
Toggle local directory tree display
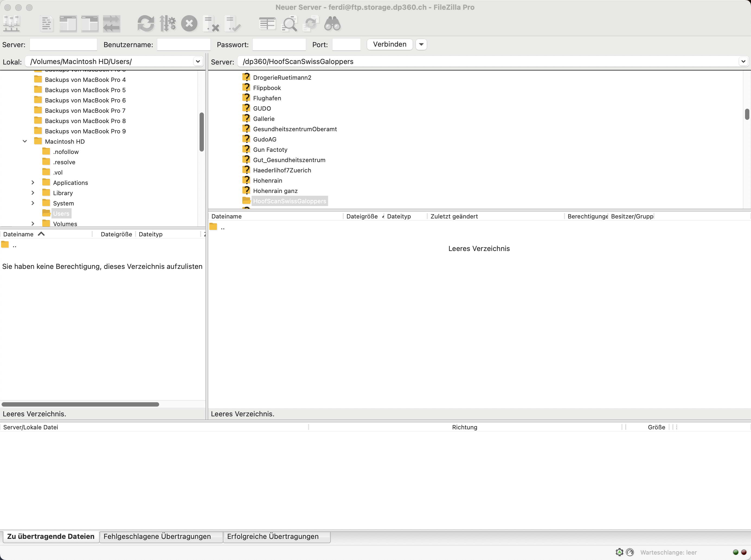click(x=68, y=24)
